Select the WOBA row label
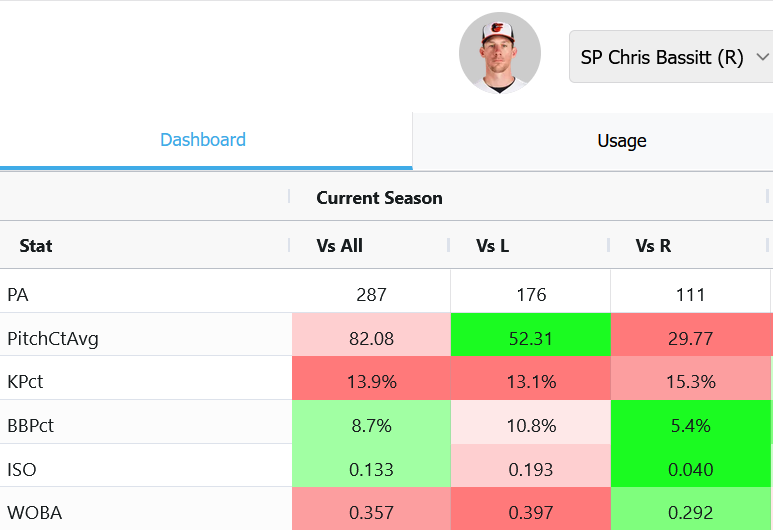Image resolution: width=773 pixels, height=530 pixels. pyautogui.click(x=35, y=513)
